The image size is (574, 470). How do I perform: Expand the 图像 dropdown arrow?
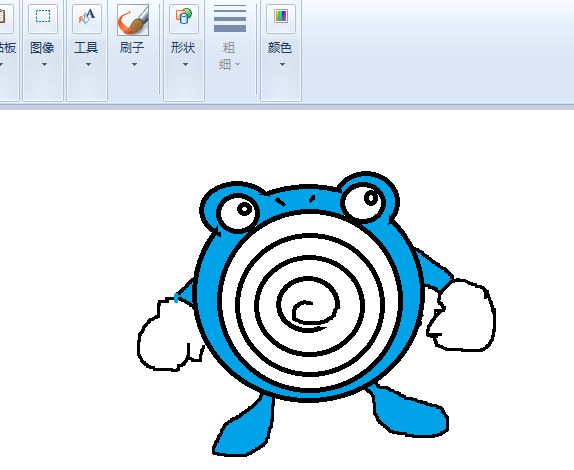pyautogui.click(x=44, y=65)
